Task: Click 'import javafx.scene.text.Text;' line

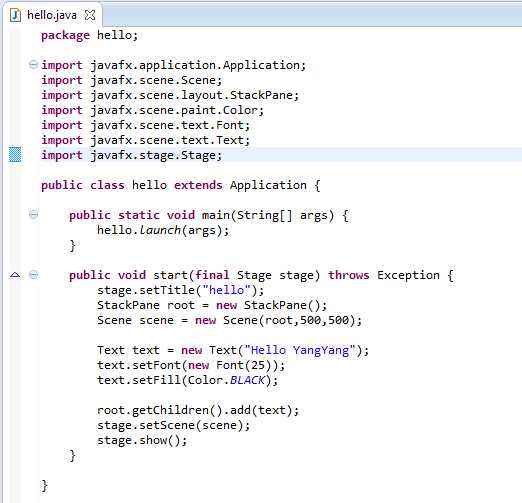Action: [x=145, y=140]
